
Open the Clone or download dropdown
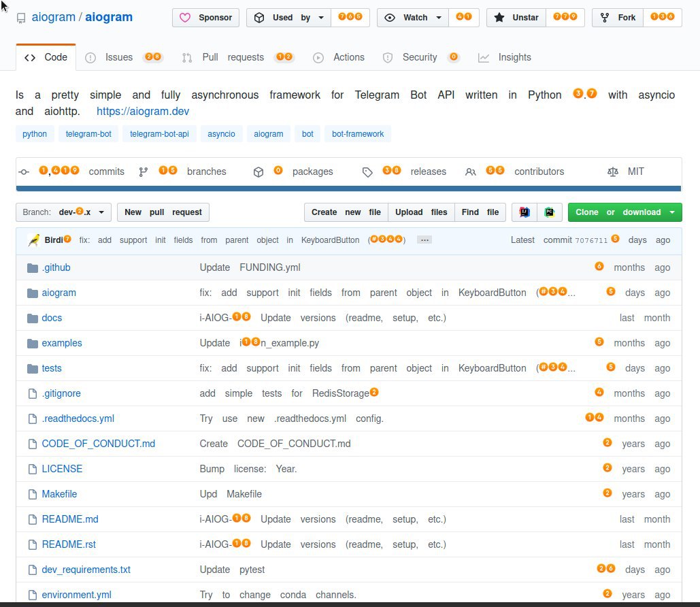[x=624, y=212]
